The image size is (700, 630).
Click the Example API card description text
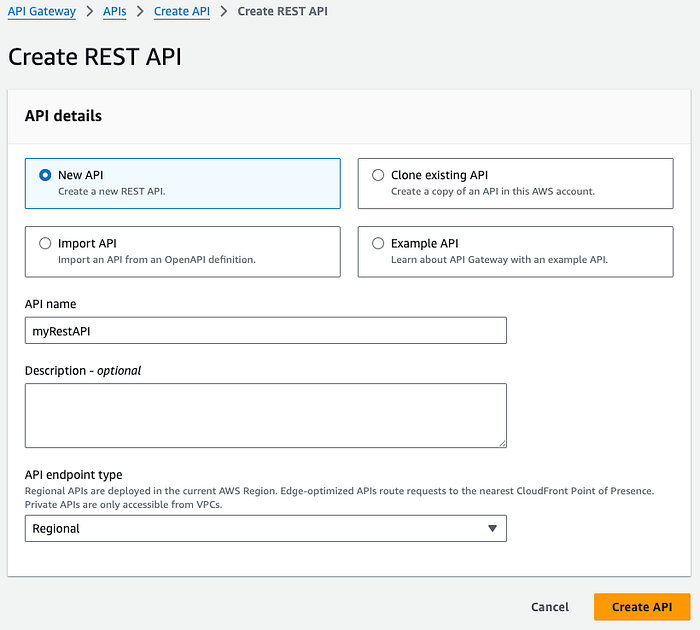point(500,259)
